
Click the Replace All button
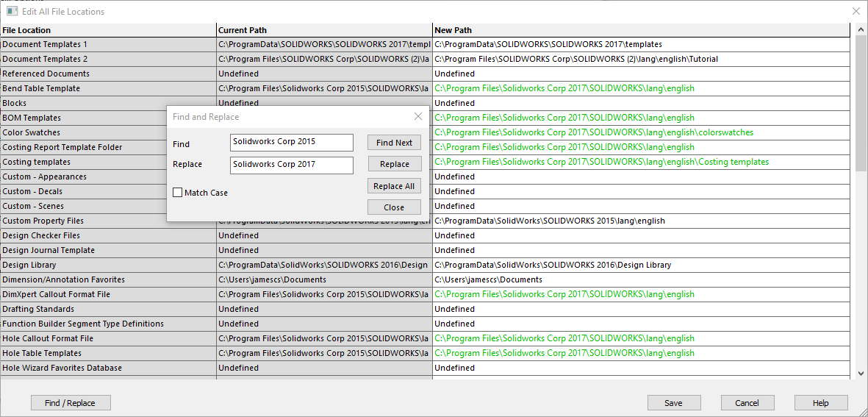pos(394,186)
